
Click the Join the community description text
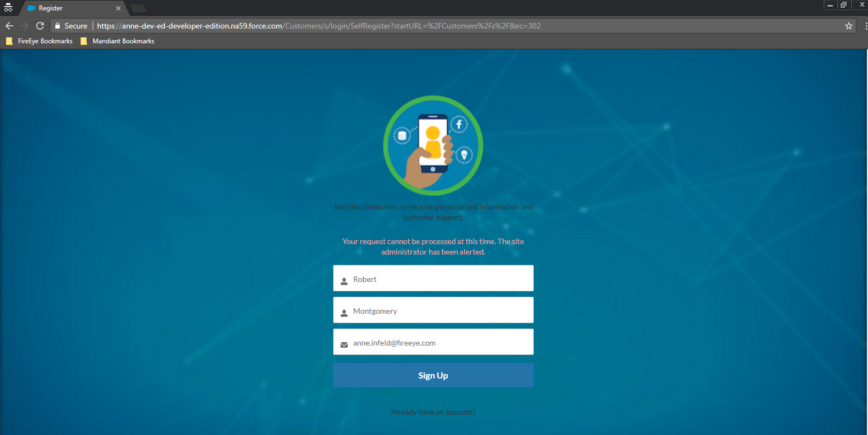pyautogui.click(x=433, y=212)
